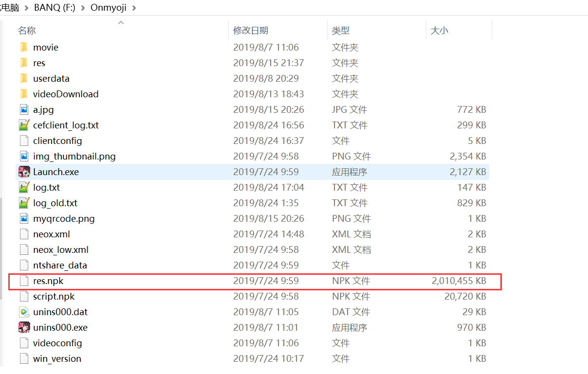Click the videoDownload folder icon
Viewport: 588px width, 374px height.
(x=24, y=94)
